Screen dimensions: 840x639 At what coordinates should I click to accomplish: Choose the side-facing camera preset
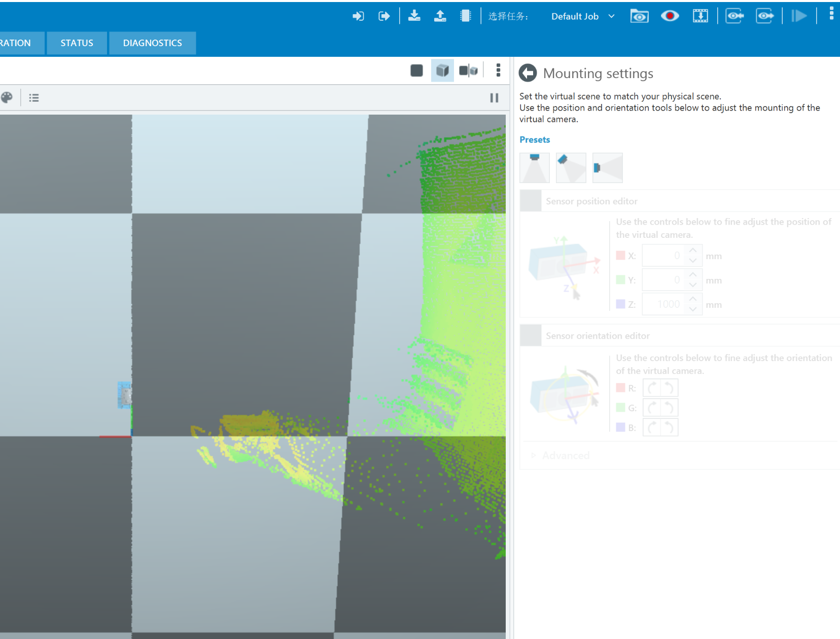[x=608, y=168]
